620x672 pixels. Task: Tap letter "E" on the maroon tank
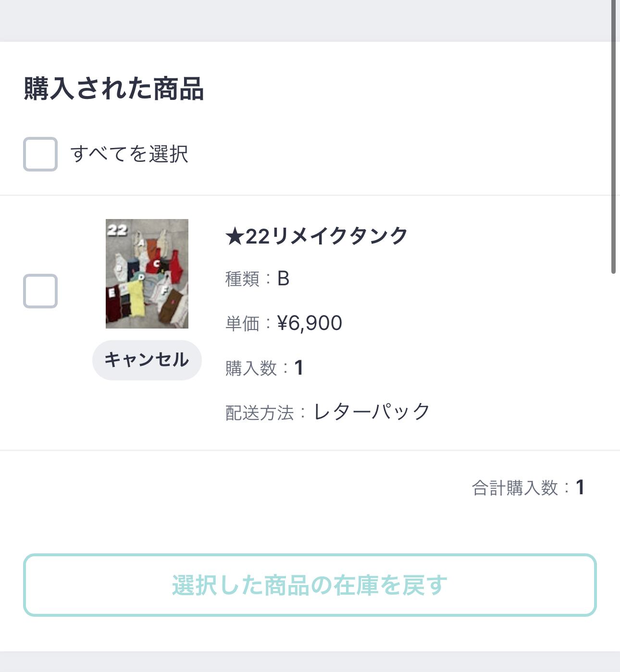[112, 293]
